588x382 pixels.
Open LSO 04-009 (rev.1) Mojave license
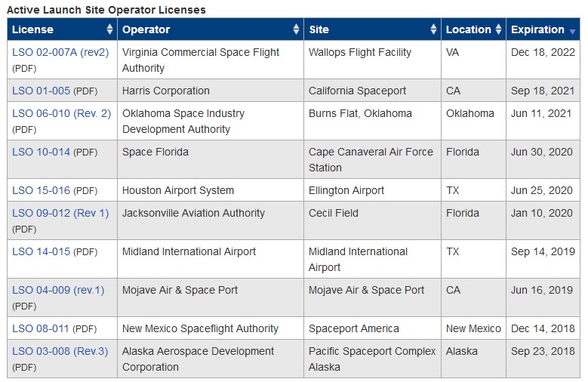tap(58, 290)
